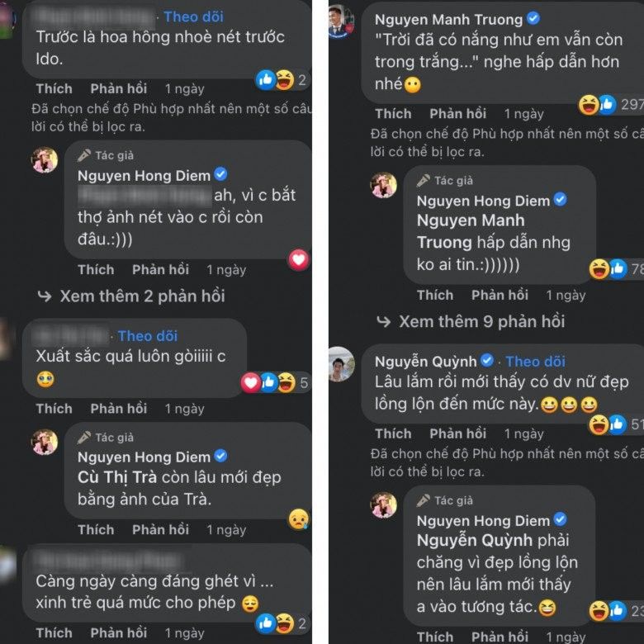Click sad reaction on Cù Thị Trà reply

tap(298, 519)
